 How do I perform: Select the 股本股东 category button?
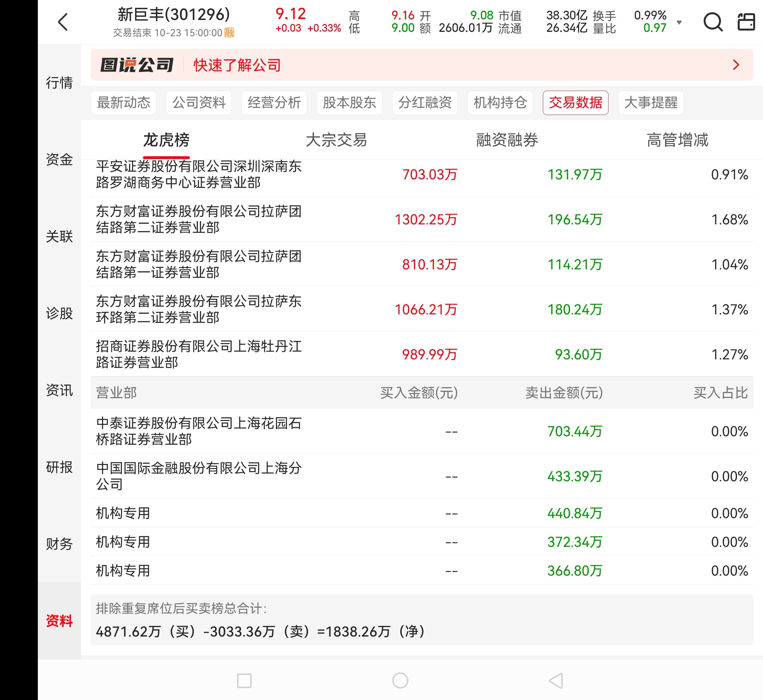click(x=349, y=102)
